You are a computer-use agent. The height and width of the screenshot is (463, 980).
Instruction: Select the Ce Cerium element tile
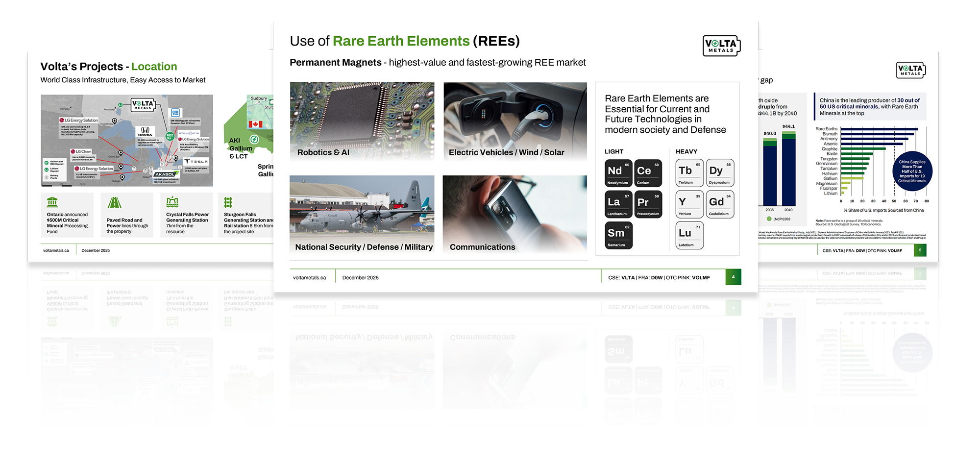648,173
